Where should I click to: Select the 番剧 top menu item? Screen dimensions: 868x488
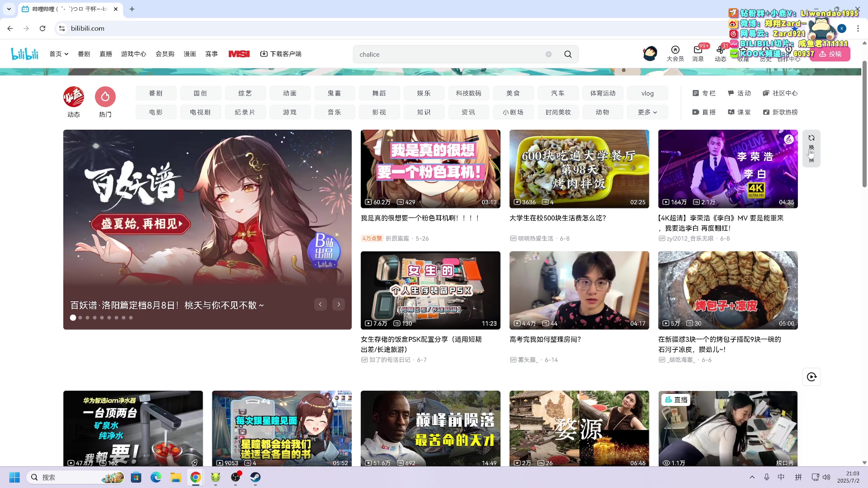click(x=84, y=54)
